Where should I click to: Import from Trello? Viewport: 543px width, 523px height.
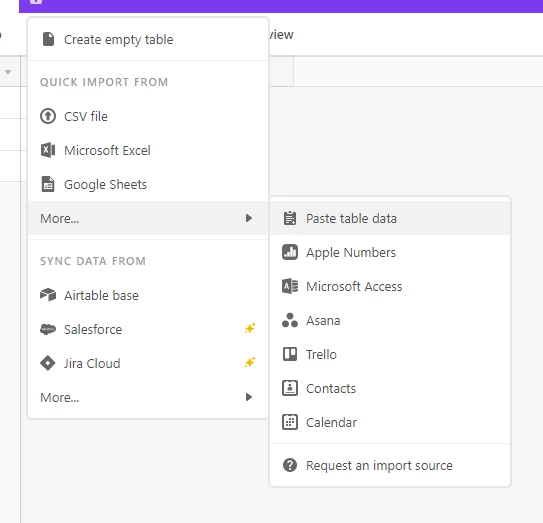click(390, 354)
